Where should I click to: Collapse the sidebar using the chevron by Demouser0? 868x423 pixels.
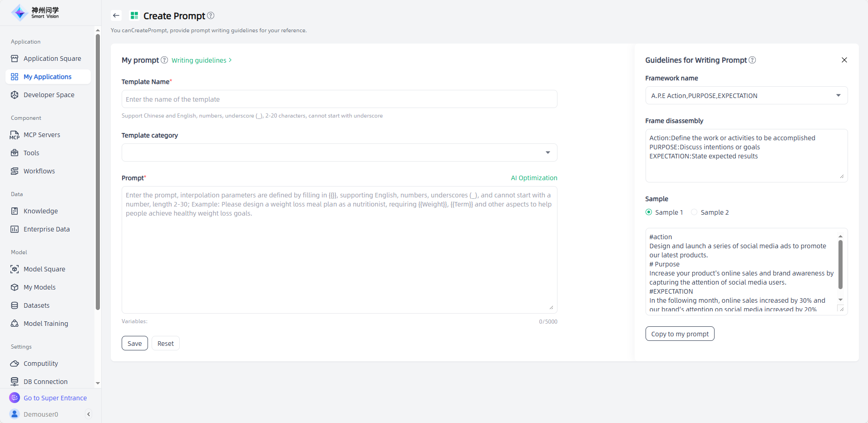[89, 414]
